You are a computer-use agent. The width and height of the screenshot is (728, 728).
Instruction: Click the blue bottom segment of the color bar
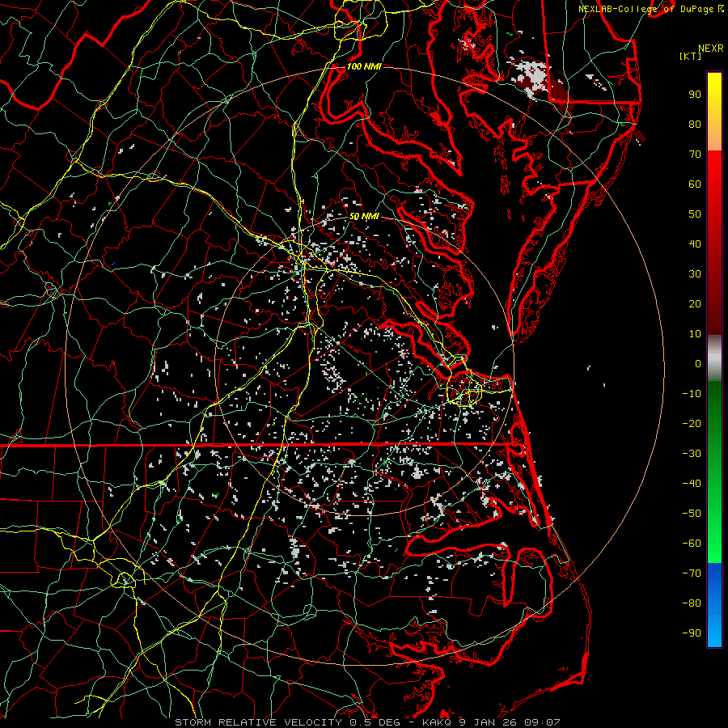(714, 605)
